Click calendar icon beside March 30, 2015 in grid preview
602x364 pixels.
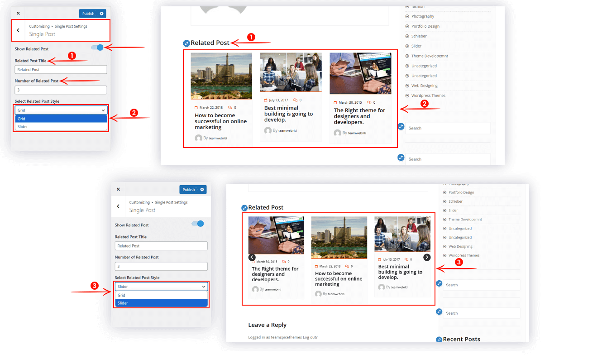click(335, 103)
